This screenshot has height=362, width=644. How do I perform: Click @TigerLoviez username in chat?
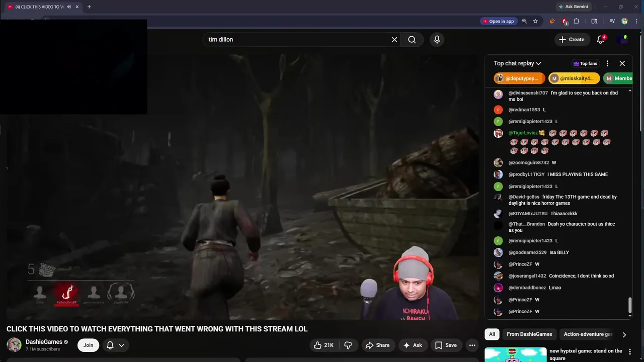pyautogui.click(x=523, y=133)
